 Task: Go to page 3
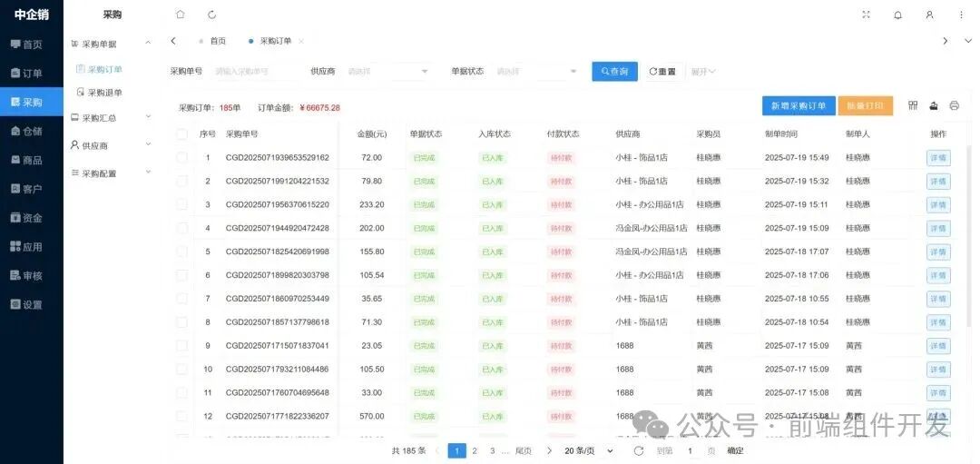click(493, 450)
